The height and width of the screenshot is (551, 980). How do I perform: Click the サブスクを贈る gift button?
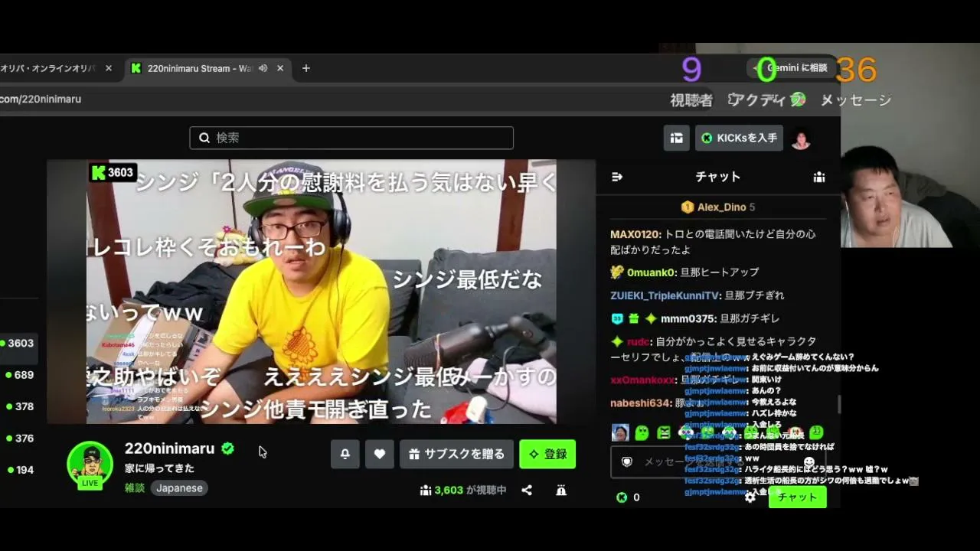click(456, 454)
